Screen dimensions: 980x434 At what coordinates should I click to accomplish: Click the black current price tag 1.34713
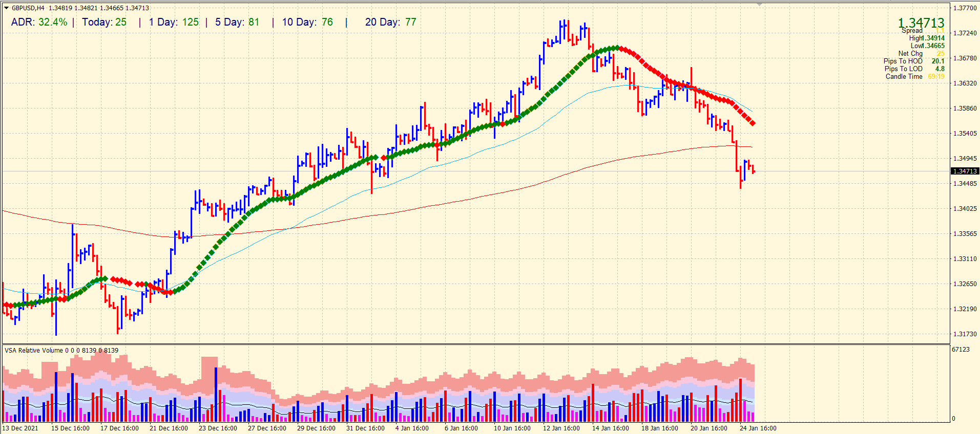[965, 171]
